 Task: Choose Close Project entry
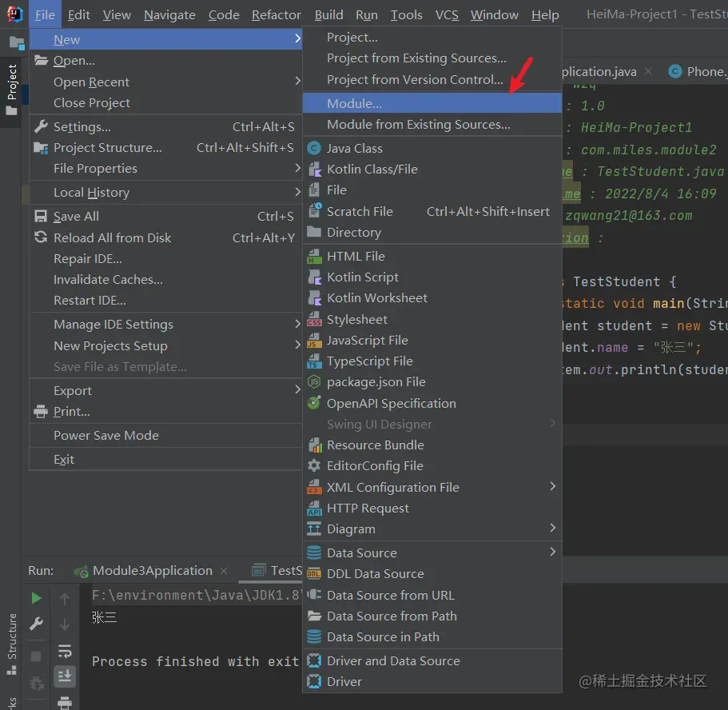click(x=165, y=103)
